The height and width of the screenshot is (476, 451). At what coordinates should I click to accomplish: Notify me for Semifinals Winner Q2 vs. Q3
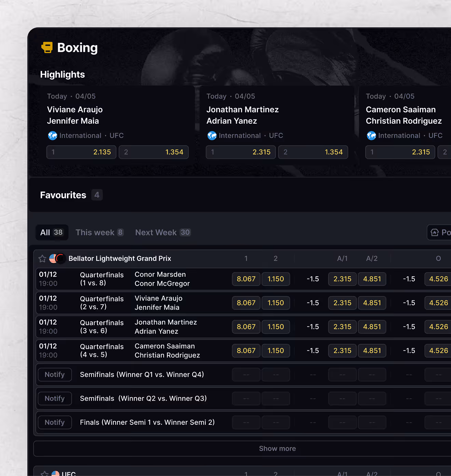(x=55, y=398)
